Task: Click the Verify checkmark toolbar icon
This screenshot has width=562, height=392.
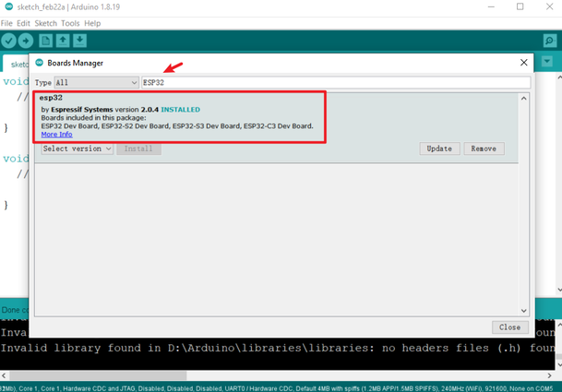Action: 9,41
